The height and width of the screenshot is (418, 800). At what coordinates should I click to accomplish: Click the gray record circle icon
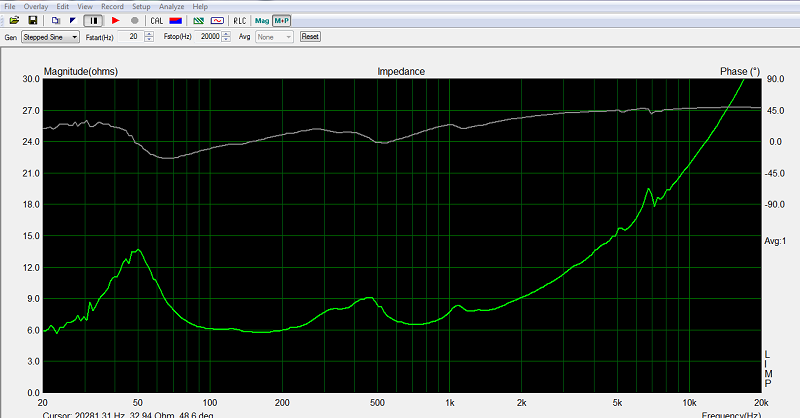point(135,20)
